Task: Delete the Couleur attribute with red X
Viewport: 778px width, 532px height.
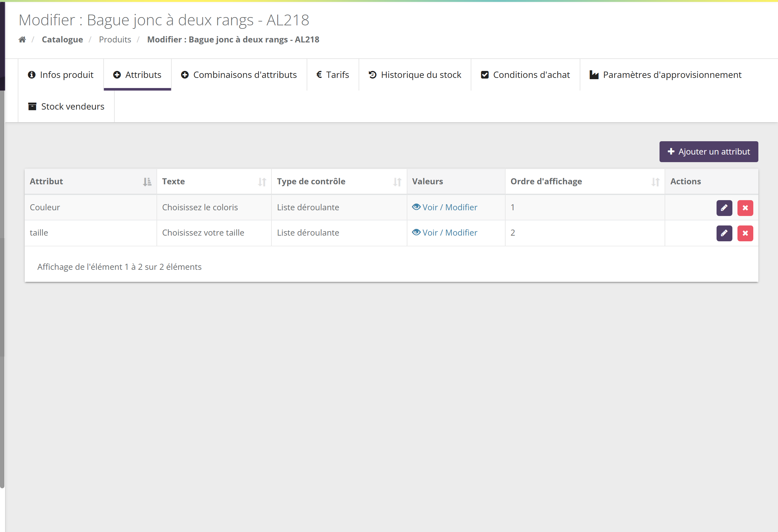Action: coord(745,208)
